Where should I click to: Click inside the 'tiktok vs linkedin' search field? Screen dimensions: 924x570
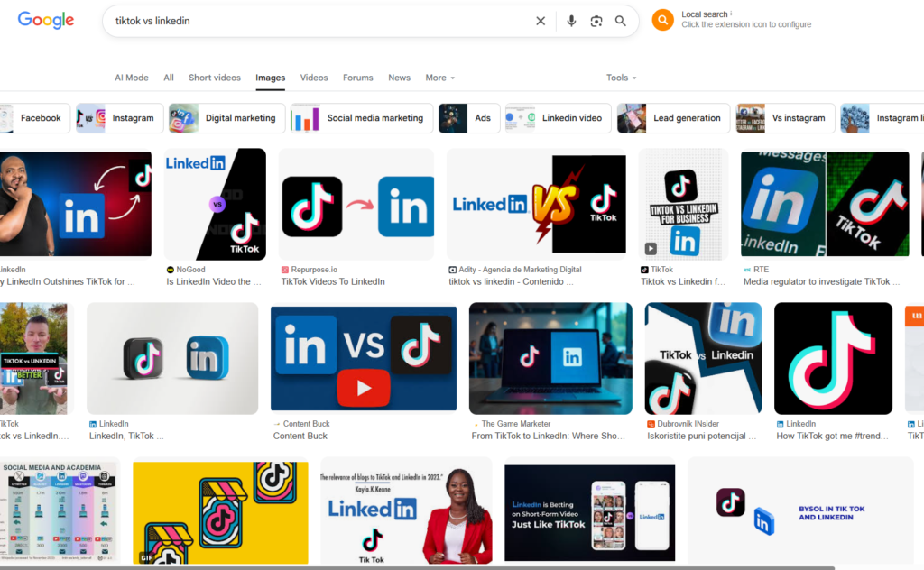pyautogui.click(x=316, y=21)
